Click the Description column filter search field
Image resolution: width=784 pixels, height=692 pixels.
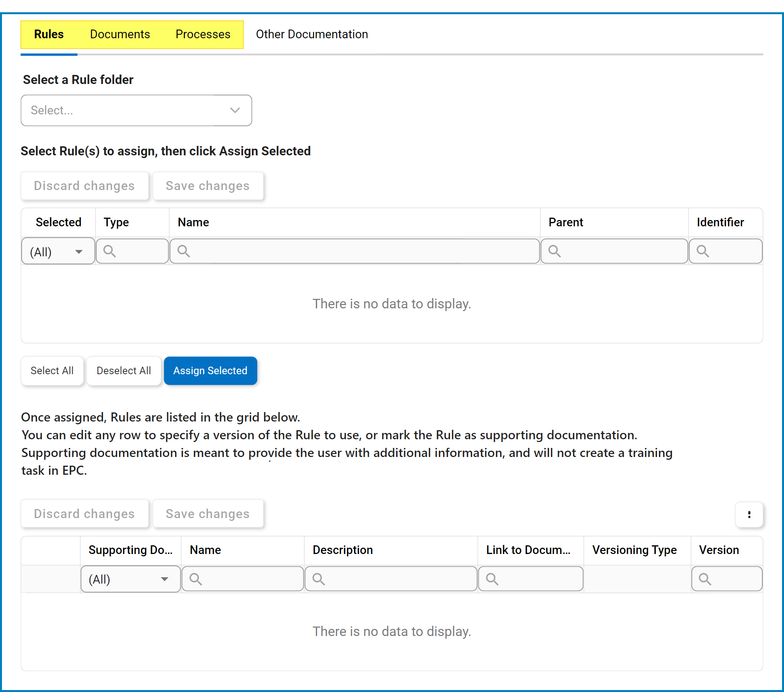click(x=391, y=579)
